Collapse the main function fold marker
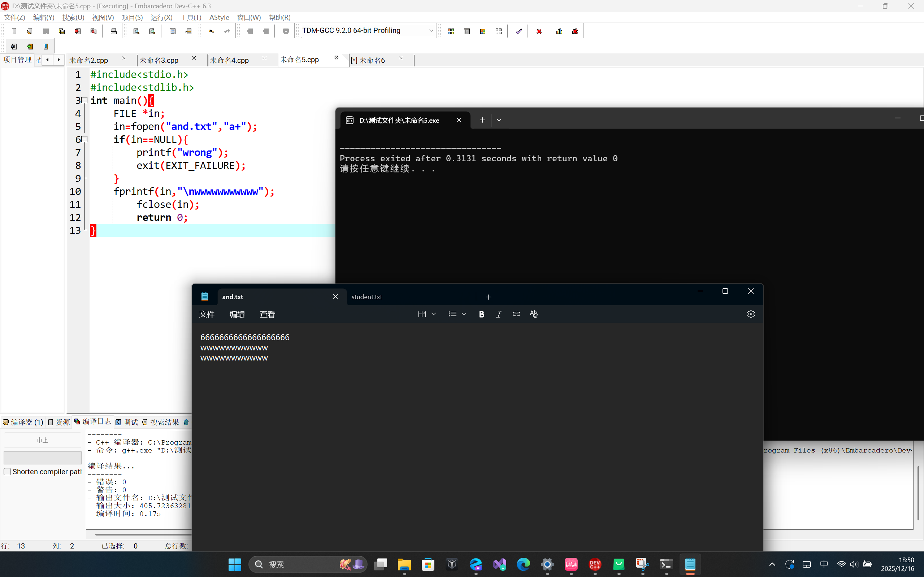 click(x=85, y=100)
